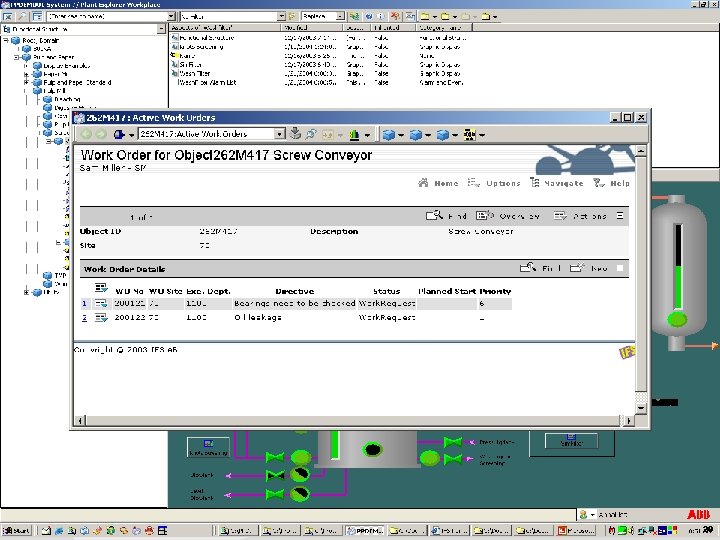Click the list icon right of Actions
Image resolution: width=720 pixels, height=540 pixels.
pyautogui.click(x=620, y=216)
